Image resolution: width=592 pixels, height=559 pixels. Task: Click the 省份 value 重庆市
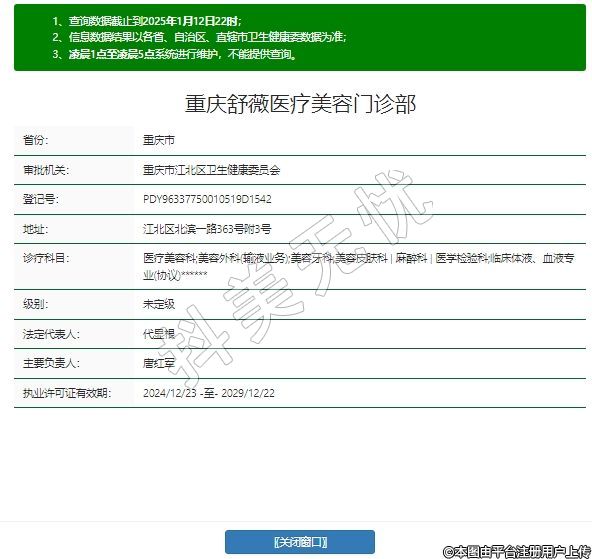pyautogui.click(x=159, y=140)
